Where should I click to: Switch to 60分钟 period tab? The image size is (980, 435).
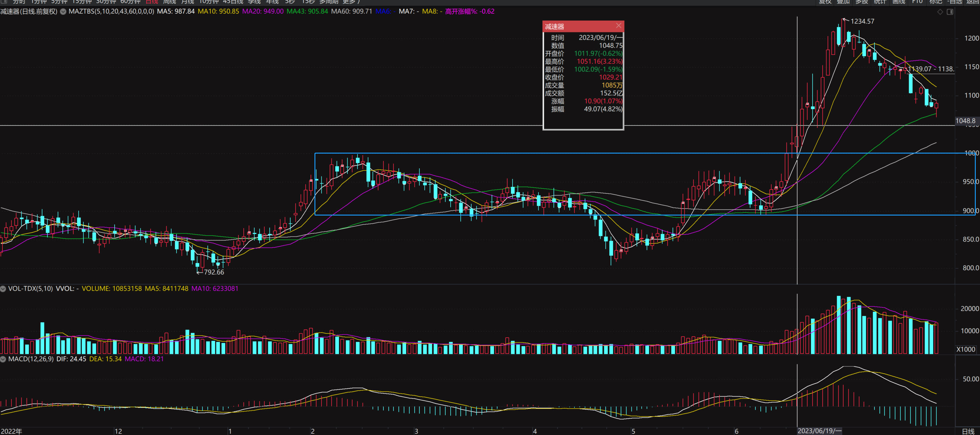tap(130, 2)
